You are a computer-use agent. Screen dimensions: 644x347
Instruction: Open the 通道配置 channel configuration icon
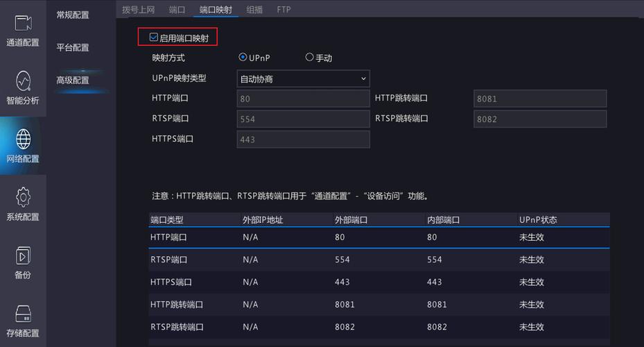point(23,23)
